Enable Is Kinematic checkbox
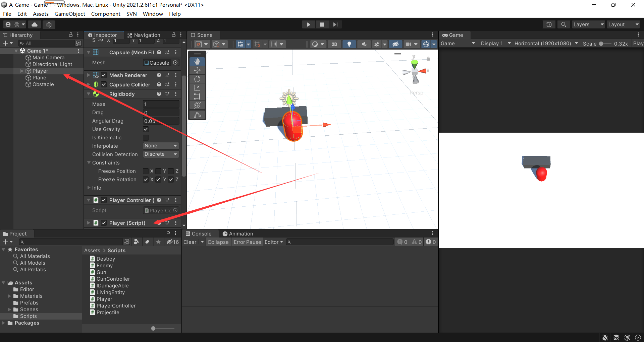Viewport: 644px width, 342px height. tap(146, 138)
